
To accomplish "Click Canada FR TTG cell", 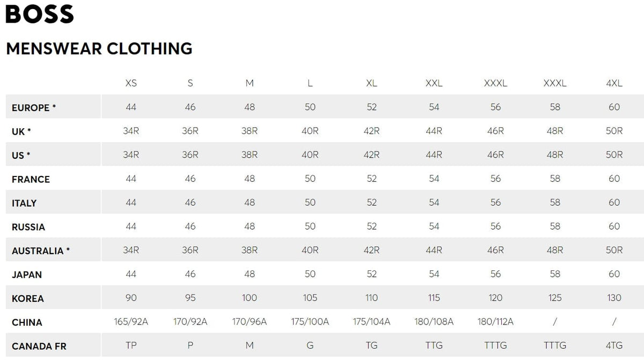I will point(434,345).
